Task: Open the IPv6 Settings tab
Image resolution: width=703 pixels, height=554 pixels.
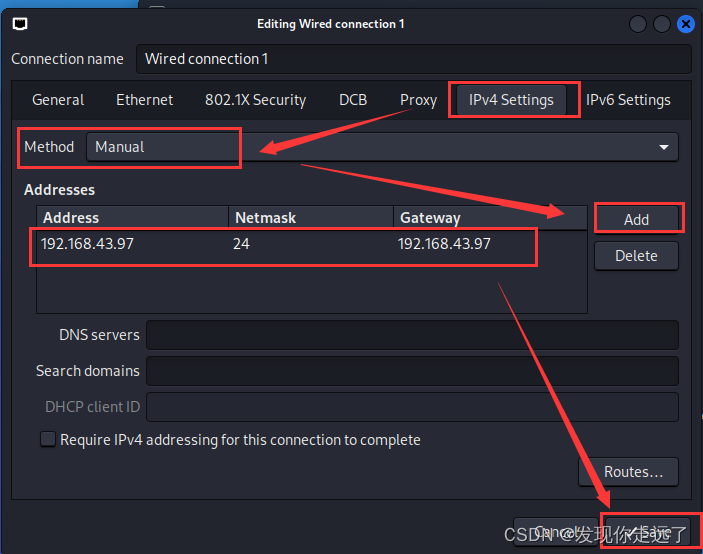Action: [628, 100]
